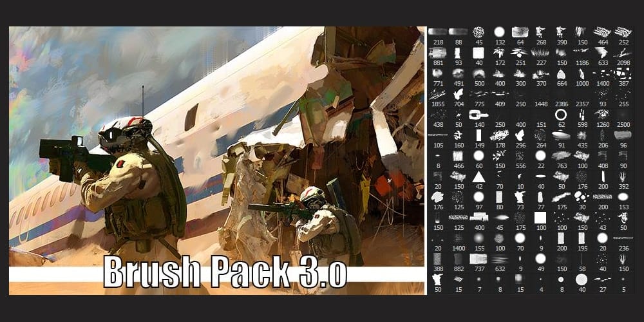Select the wide bristle brush sized 737

coord(478,259)
